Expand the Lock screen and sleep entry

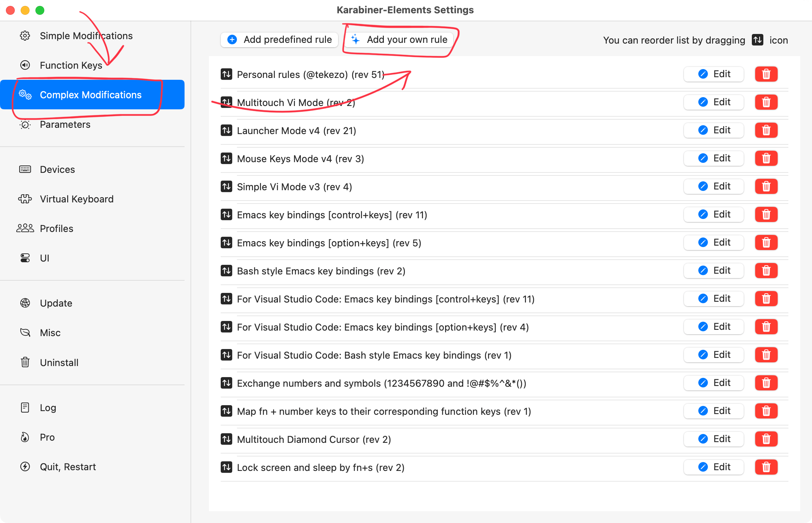pos(227,468)
